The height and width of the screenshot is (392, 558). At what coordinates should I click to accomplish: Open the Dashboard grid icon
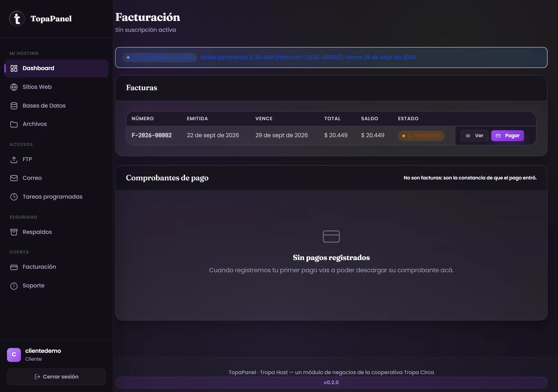(14, 68)
